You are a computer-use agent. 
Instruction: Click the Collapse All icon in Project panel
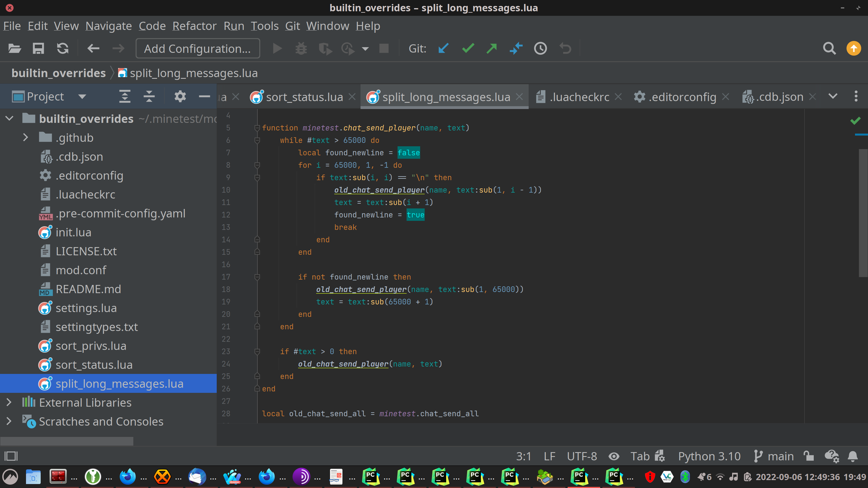point(149,97)
